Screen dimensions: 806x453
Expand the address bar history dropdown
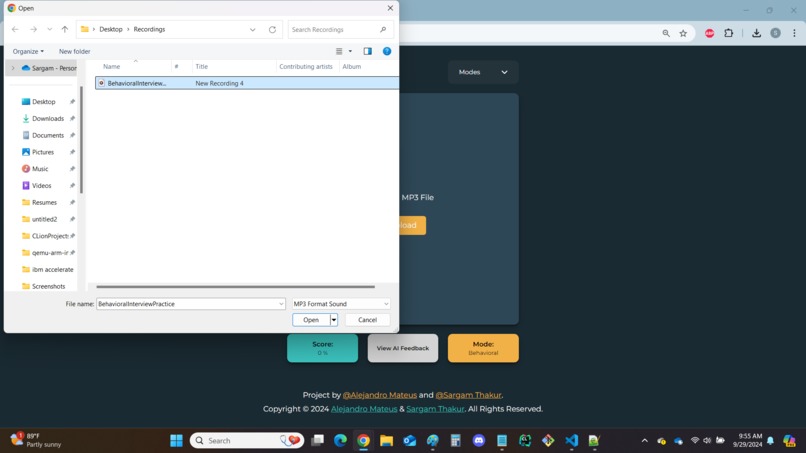pyautogui.click(x=252, y=29)
